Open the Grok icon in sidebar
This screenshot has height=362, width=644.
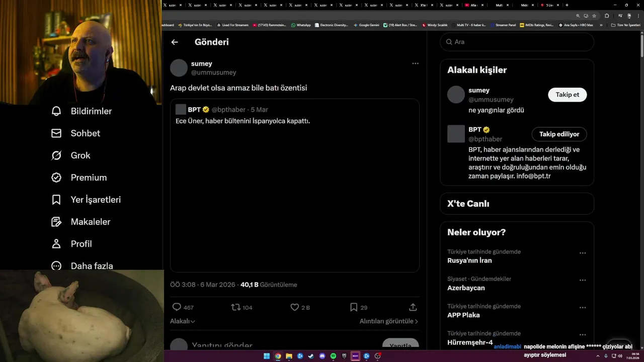[56, 155]
